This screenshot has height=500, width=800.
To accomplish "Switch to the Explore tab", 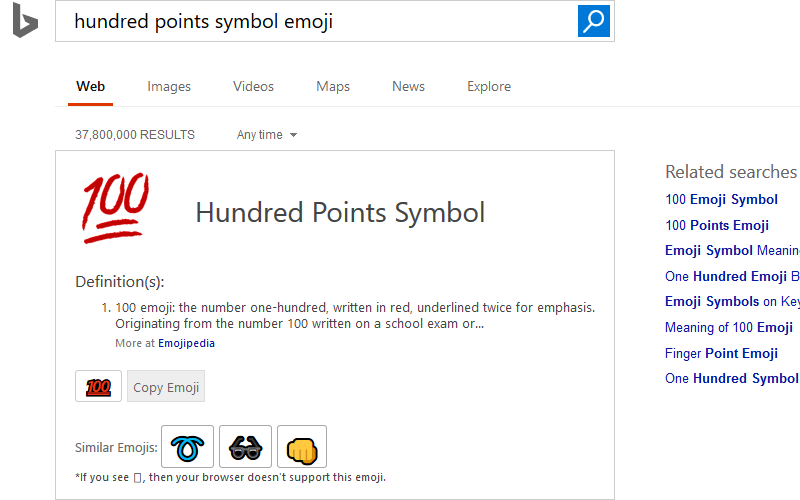I will tap(489, 86).
